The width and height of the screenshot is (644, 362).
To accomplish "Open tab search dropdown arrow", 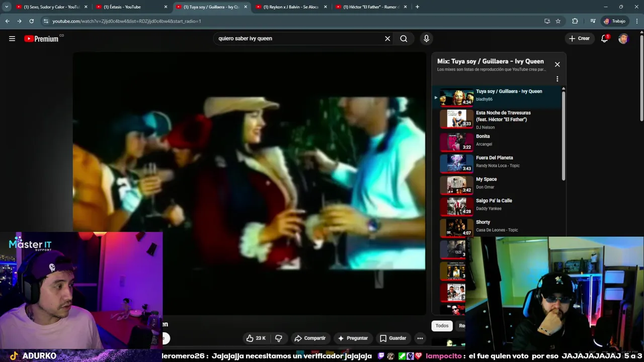I will (7, 7).
